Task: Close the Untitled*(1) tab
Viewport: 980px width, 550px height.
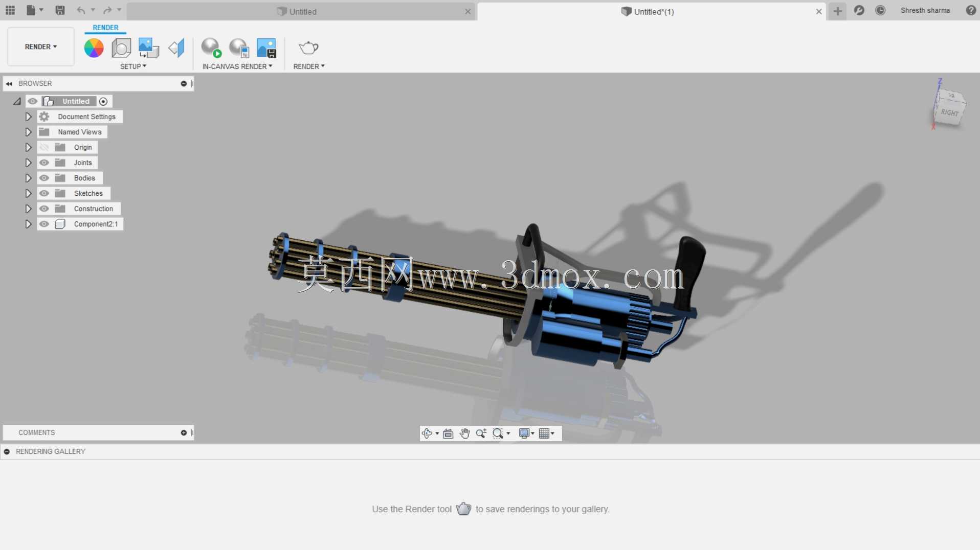Action: point(818,11)
